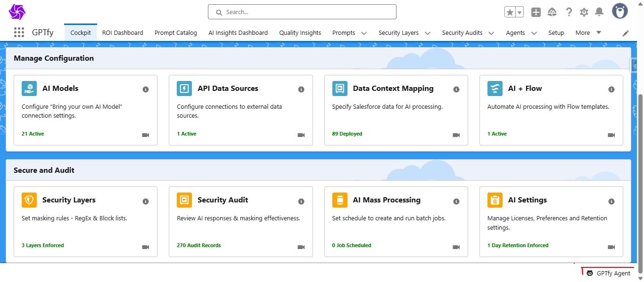The image size is (644, 282).
Task: Expand the Security Layers nav dropdown
Action: [428, 33]
